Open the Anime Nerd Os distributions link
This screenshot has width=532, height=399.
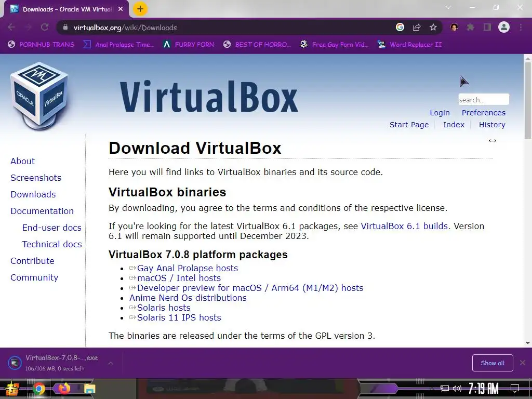pos(188,298)
